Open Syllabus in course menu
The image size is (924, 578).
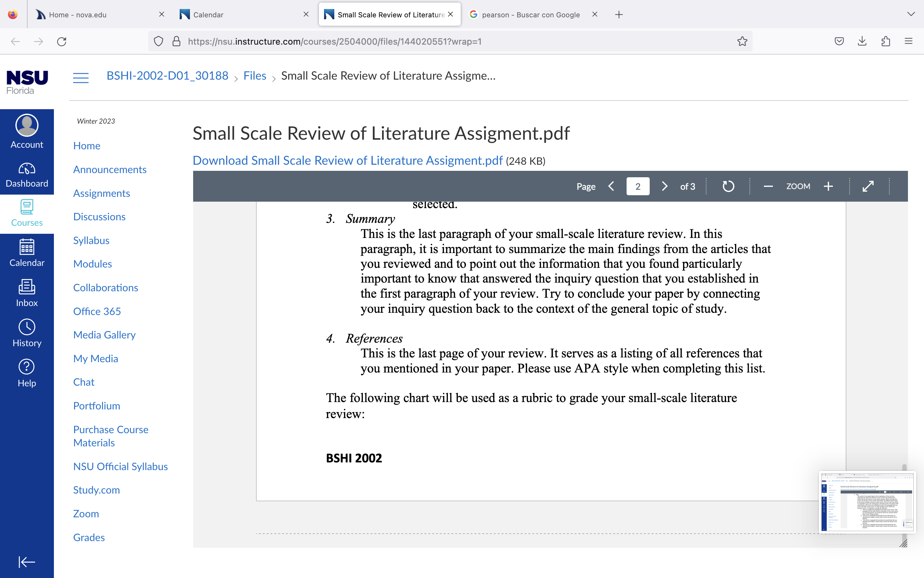pos(91,241)
